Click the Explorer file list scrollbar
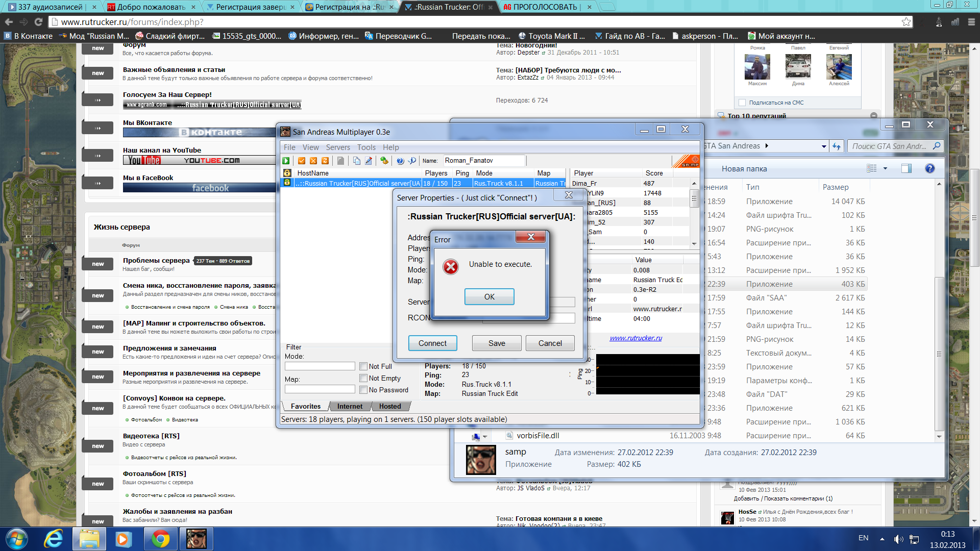The image size is (980, 551). [x=939, y=354]
